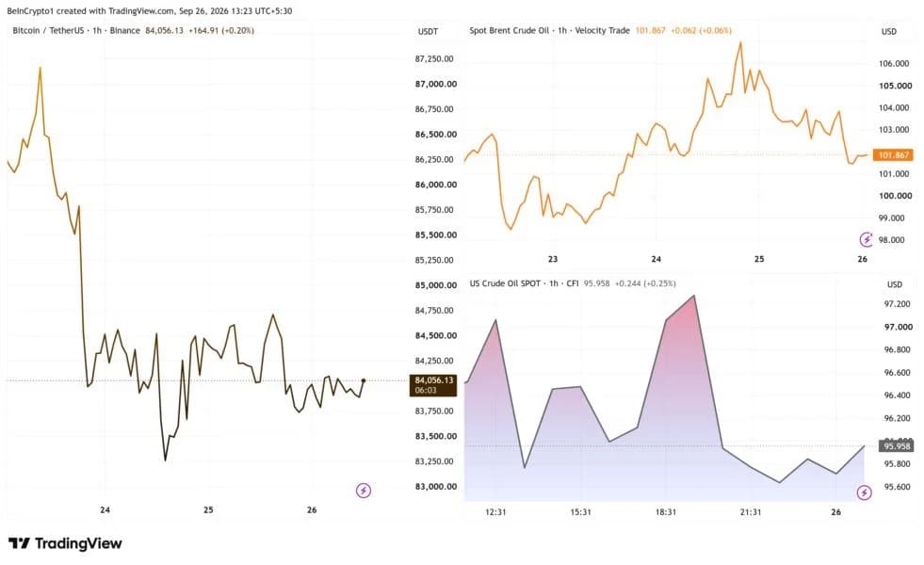924x565 pixels.
Task: Click the orange 101.867 price label
Action: tap(893, 155)
